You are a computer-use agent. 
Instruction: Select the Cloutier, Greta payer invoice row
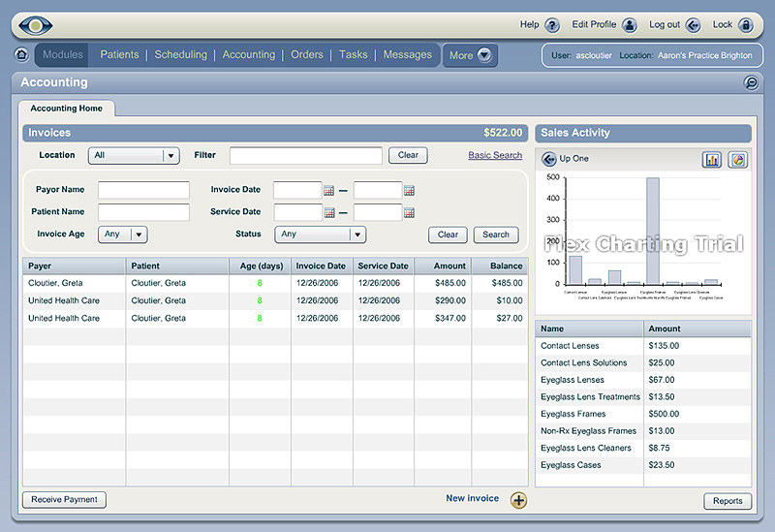click(x=275, y=283)
